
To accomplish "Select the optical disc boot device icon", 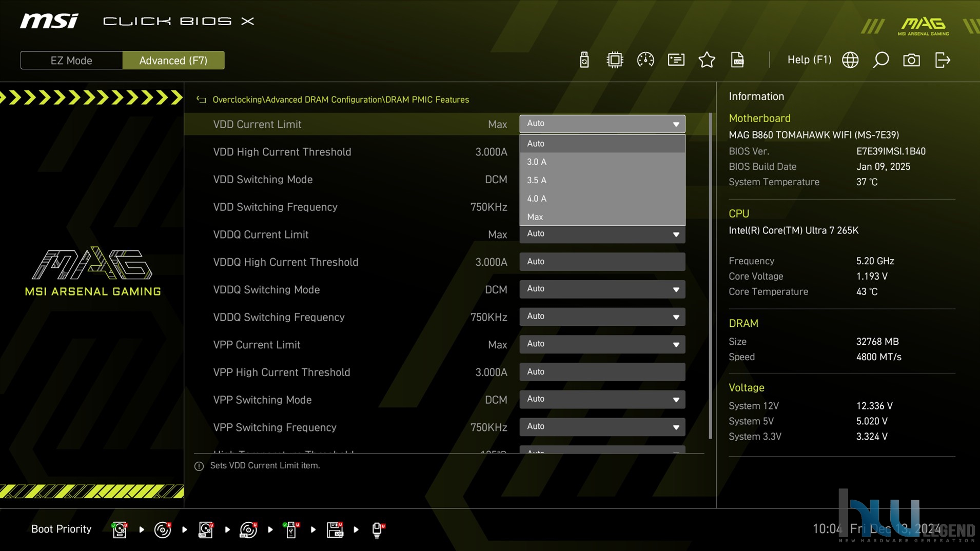I will [163, 529].
